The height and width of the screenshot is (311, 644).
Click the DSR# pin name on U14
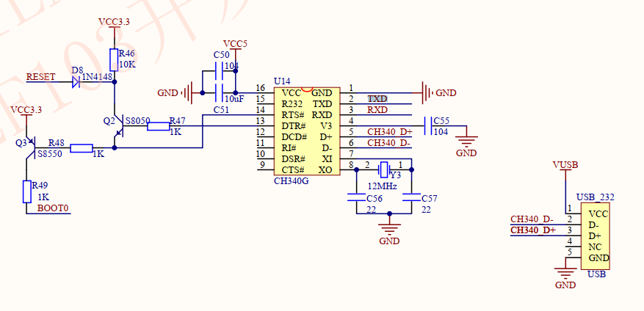point(293,158)
